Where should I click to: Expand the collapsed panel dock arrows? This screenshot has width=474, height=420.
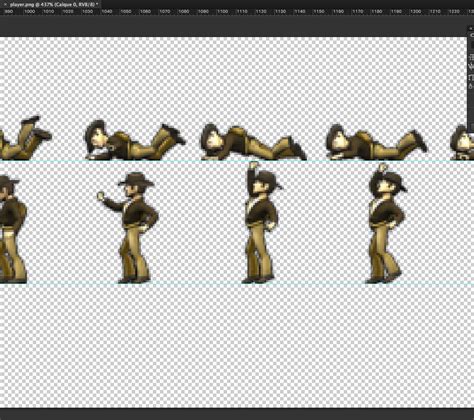tap(471, 29)
